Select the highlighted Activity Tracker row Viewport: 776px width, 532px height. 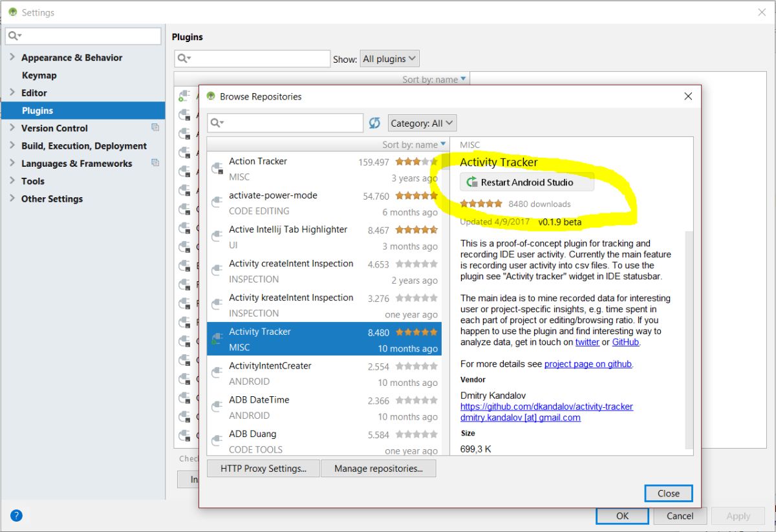tap(324, 339)
